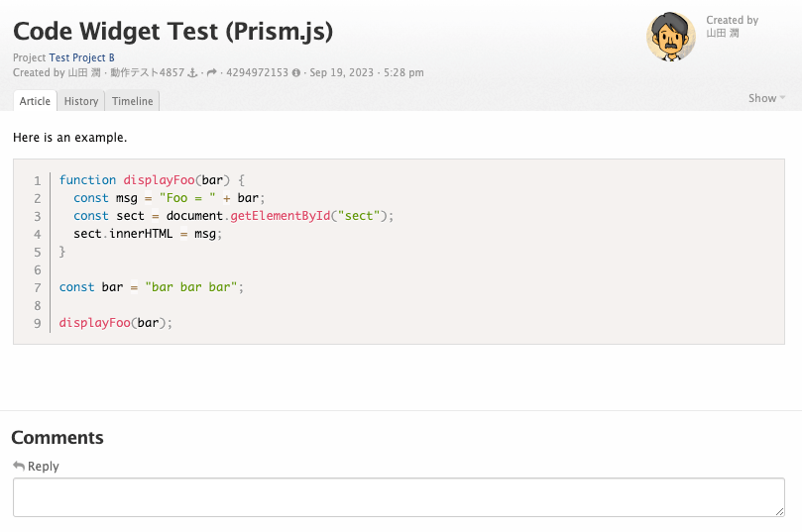Click the author avatar picture

671,38
